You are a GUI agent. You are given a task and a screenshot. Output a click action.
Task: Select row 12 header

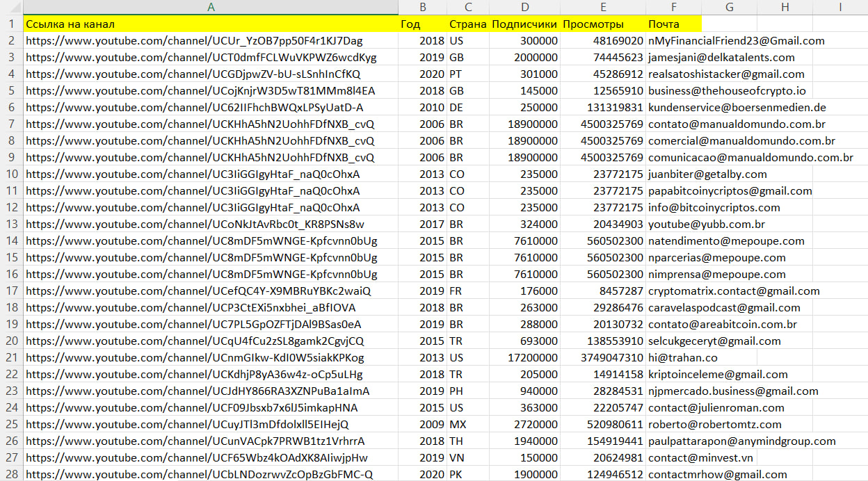11,207
